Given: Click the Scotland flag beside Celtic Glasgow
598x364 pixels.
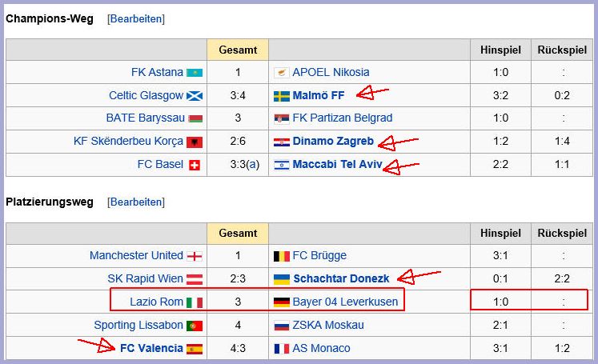Looking at the screenshot, I should (195, 96).
